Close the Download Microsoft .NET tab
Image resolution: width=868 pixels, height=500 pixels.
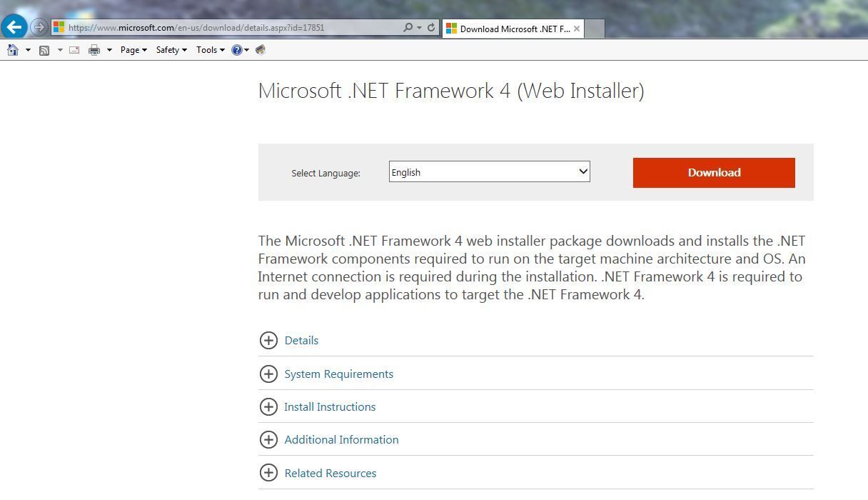click(x=577, y=29)
